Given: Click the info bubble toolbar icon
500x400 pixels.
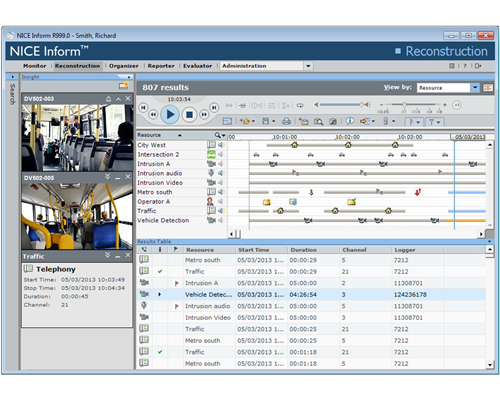Looking at the screenshot, I should (349, 121).
